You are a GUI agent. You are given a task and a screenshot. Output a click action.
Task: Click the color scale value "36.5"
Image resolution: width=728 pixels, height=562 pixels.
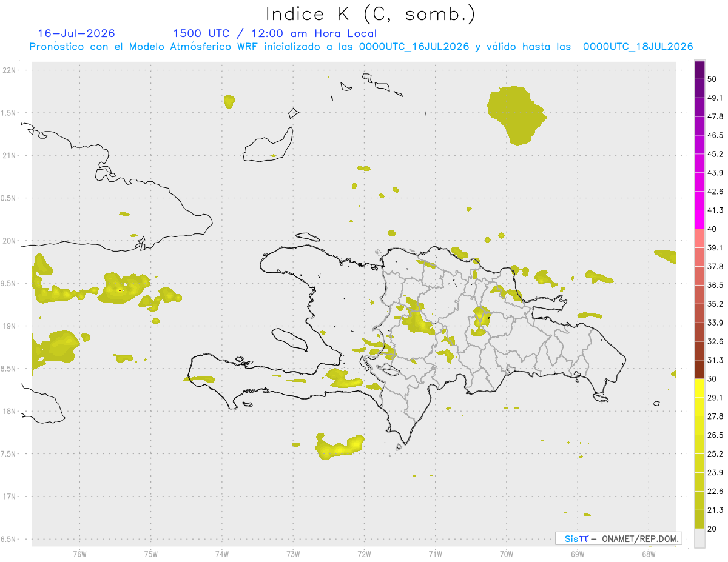coord(715,285)
